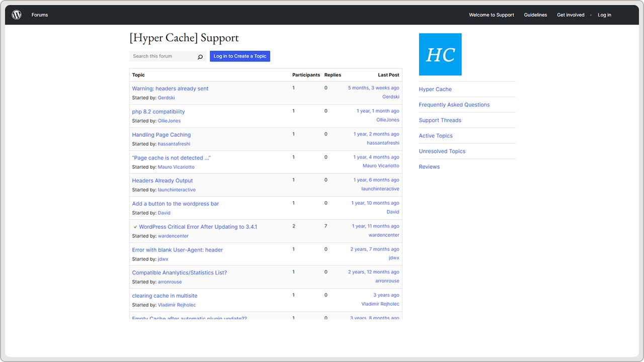View the 'Started by' profile link jdwx

[163, 259]
